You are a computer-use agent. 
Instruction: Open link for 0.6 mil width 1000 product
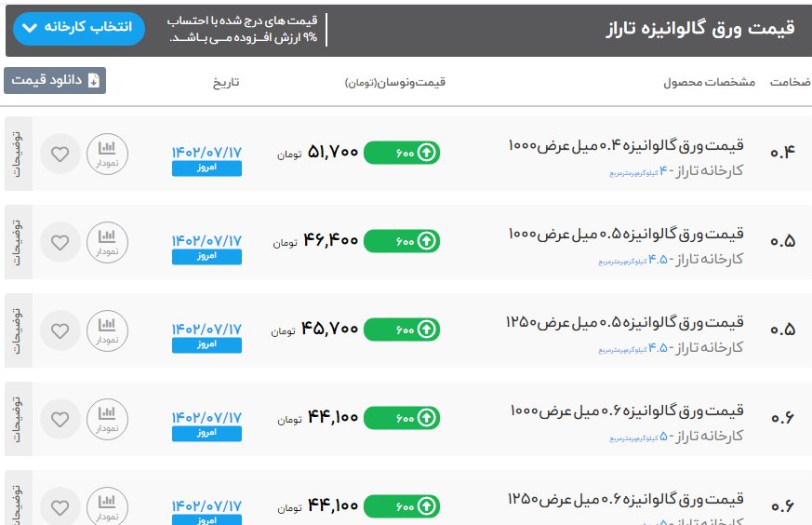coord(626,411)
